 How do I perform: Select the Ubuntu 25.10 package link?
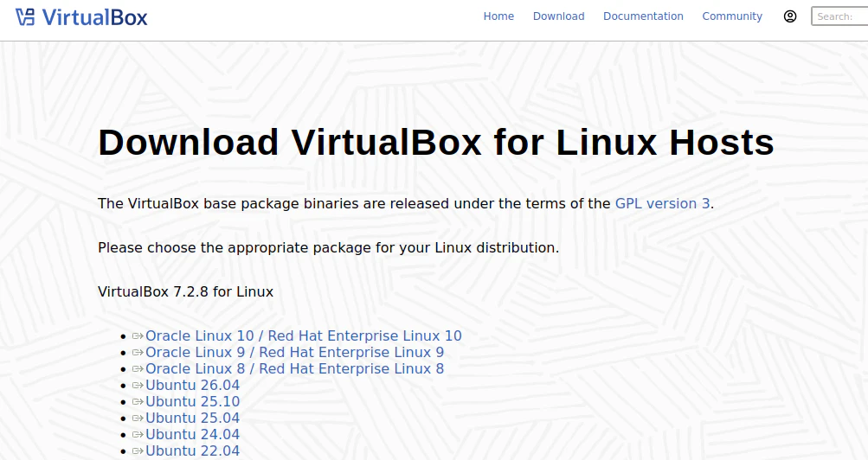coord(193,402)
